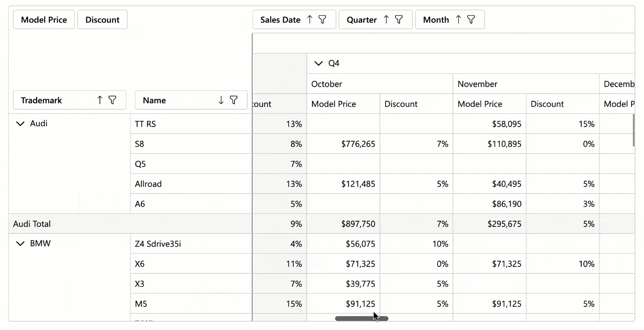The image size is (644, 330).
Task: Open the filter for Sales Date
Action: [x=322, y=19]
